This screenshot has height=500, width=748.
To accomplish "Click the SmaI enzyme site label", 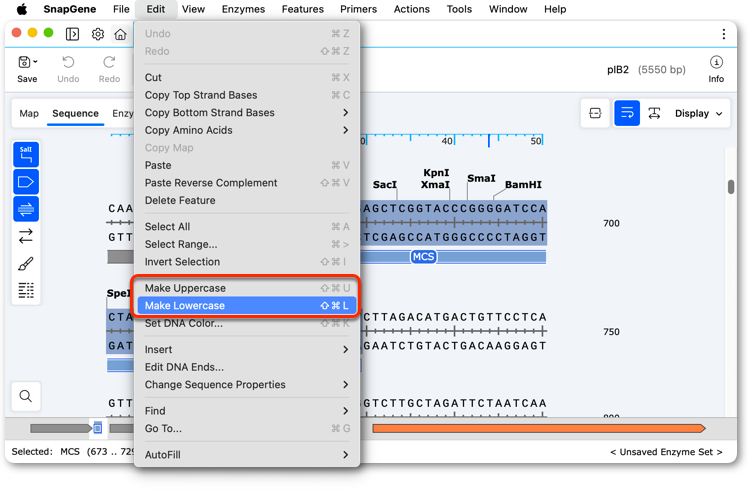I will coord(481,178).
